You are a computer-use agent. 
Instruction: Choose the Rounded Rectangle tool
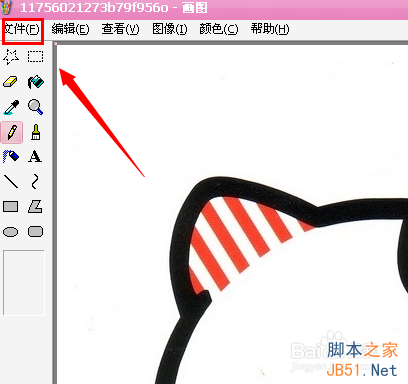pos(35,232)
